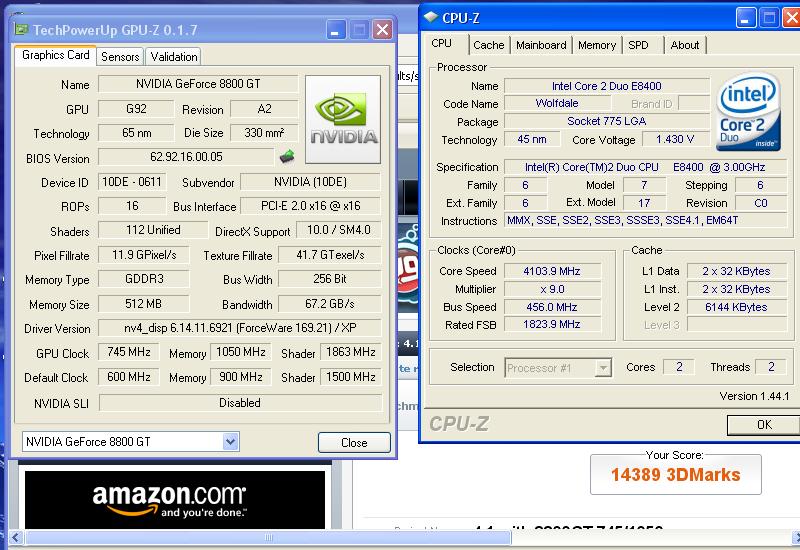Click the GPU Name field NVIDIA GeForce 8800 GT
Screen dimensions: 800x550
tap(198, 84)
